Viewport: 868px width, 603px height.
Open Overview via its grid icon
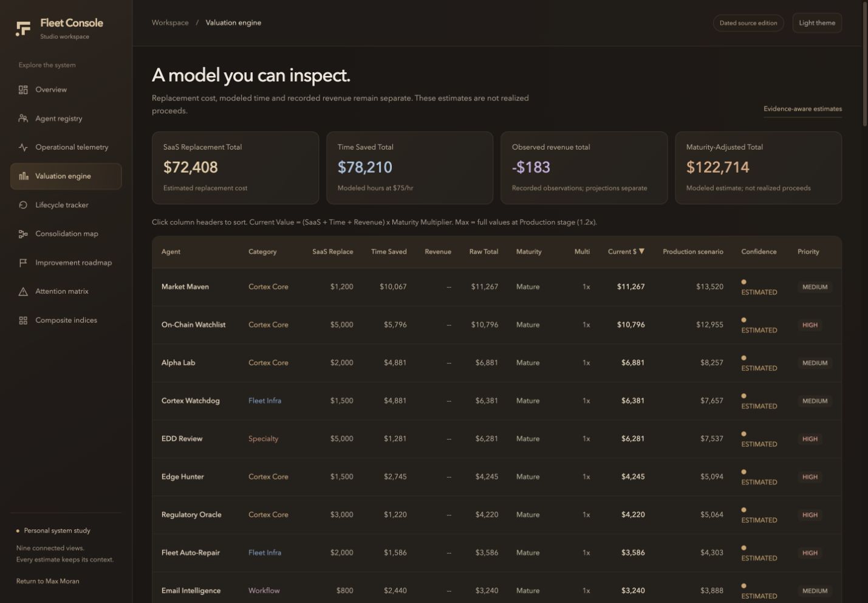[x=23, y=90]
